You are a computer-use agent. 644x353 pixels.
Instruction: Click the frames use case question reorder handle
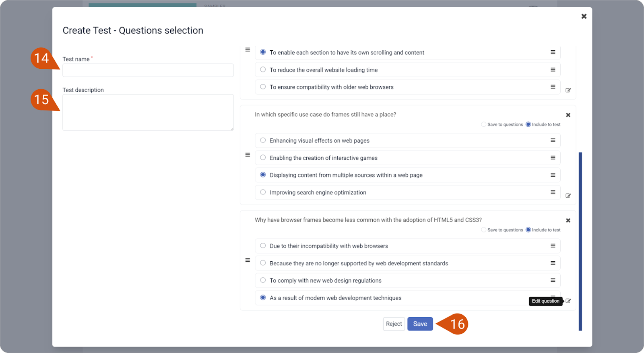coord(248,155)
